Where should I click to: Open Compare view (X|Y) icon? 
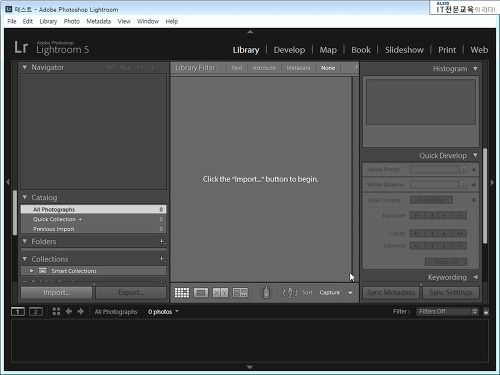pos(220,293)
